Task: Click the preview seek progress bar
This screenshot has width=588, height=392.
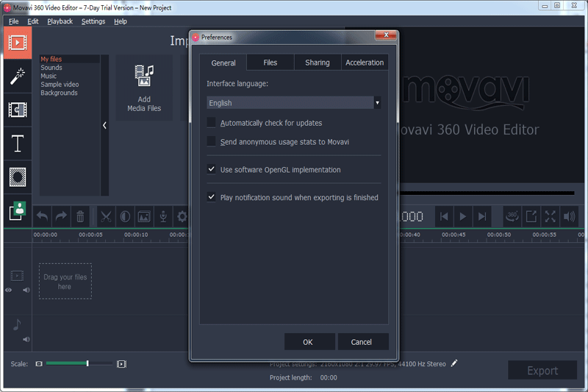Action: [x=487, y=193]
